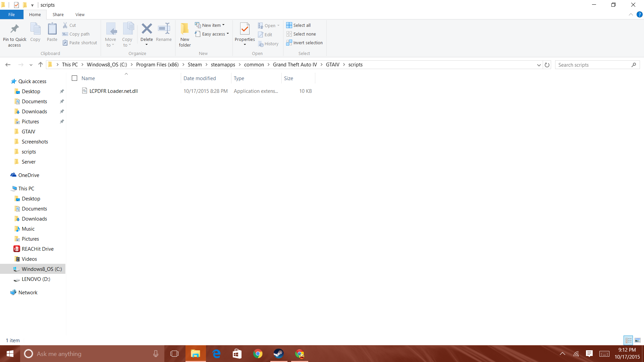Go to Steam in breadcrumb path

click(195, 65)
